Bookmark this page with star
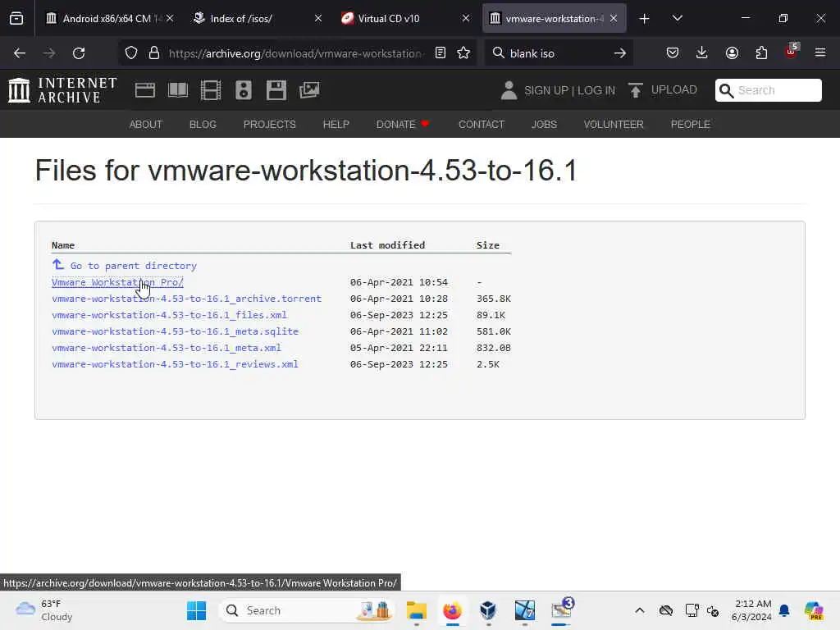Image resolution: width=840 pixels, height=630 pixels. [463, 53]
